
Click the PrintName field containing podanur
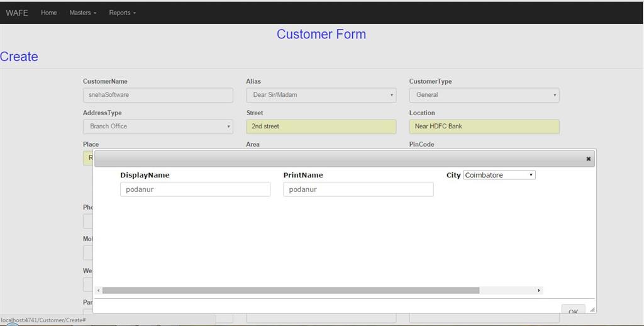pyautogui.click(x=358, y=189)
